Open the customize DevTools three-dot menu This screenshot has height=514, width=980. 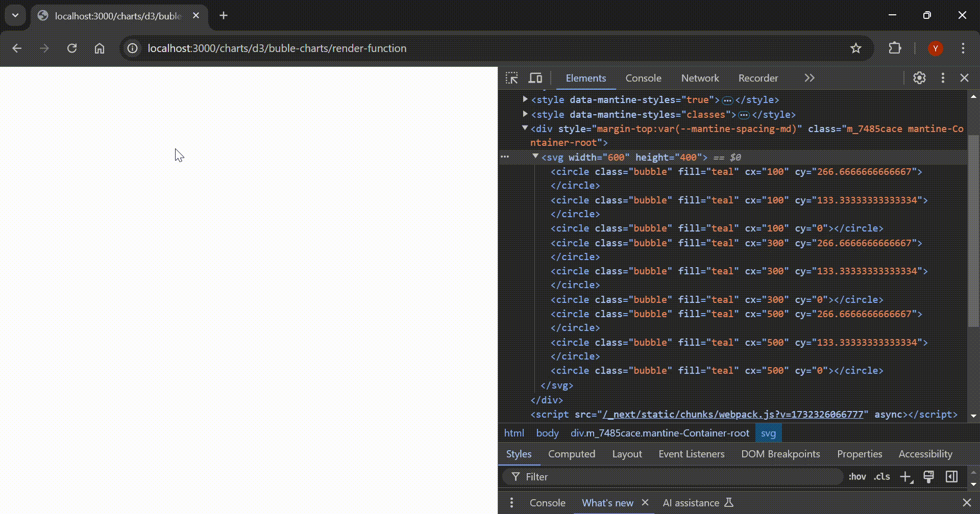click(943, 78)
